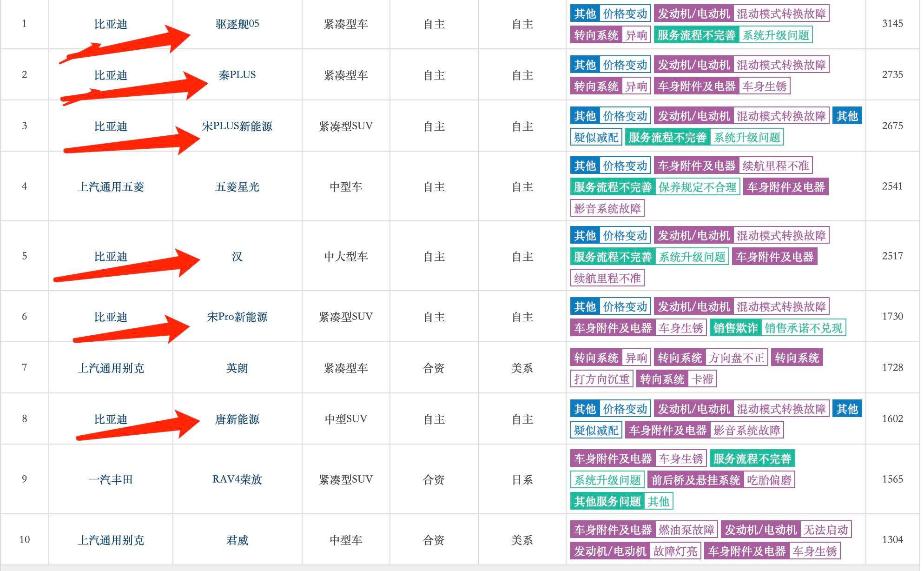Image resolution: width=924 pixels, height=571 pixels.
Task: Select 吃胎偏磨 tag in RAV4荣放 row
Action: pyautogui.click(x=769, y=480)
